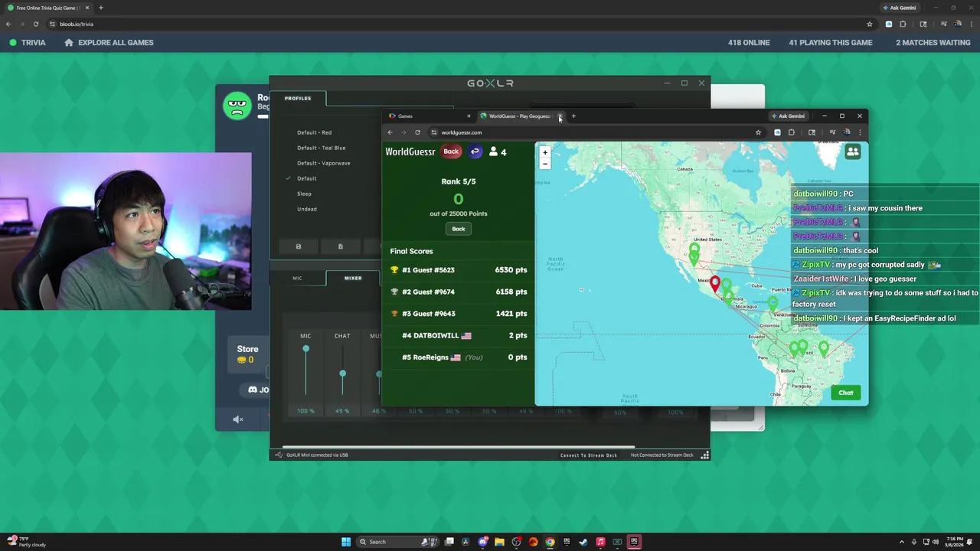Image resolution: width=980 pixels, height=551 pixels.
Task: Open the three-dot menu in WorldGuessr browser
Action: coord(860,132)
